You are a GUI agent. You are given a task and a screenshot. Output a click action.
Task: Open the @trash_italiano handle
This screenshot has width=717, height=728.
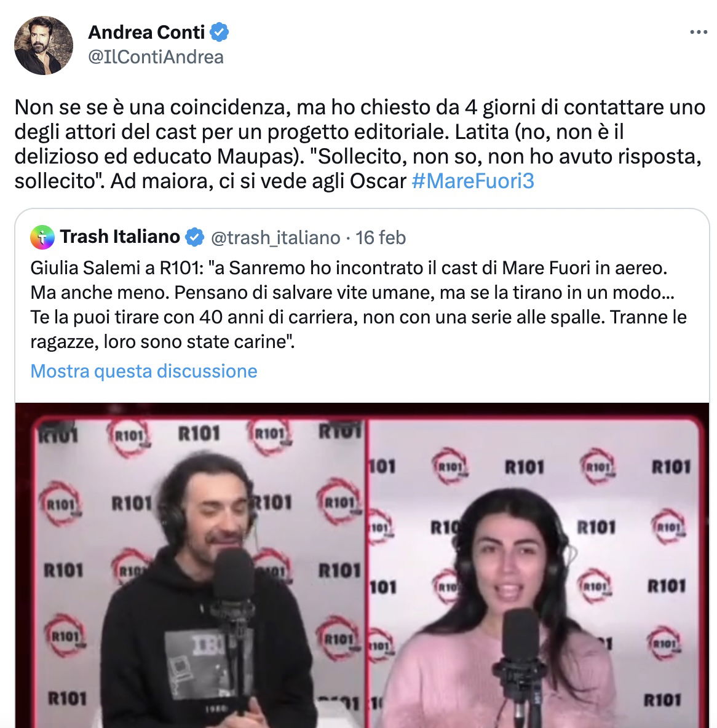coord(275,238)
